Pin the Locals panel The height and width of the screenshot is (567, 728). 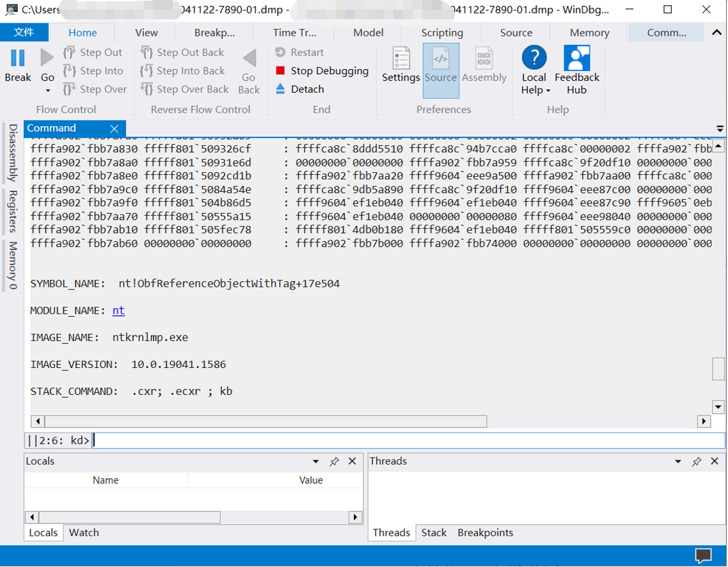pos(335,461)
